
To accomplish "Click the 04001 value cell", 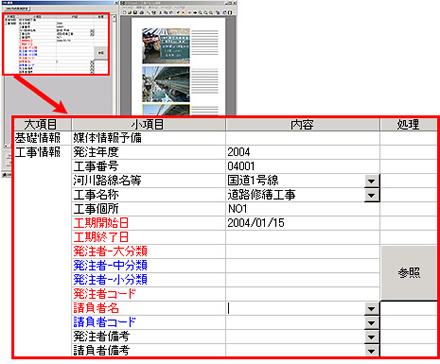I will [302, 166].
